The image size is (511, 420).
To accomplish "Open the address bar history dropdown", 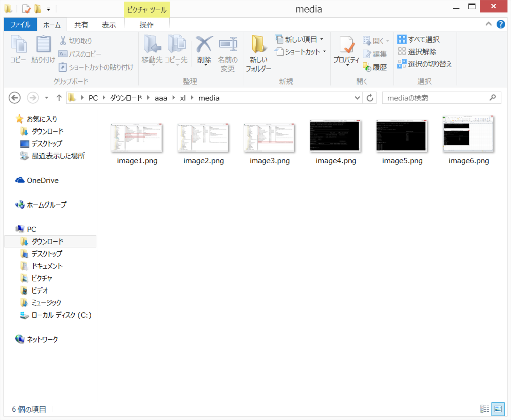I will (x=357, y=98).
